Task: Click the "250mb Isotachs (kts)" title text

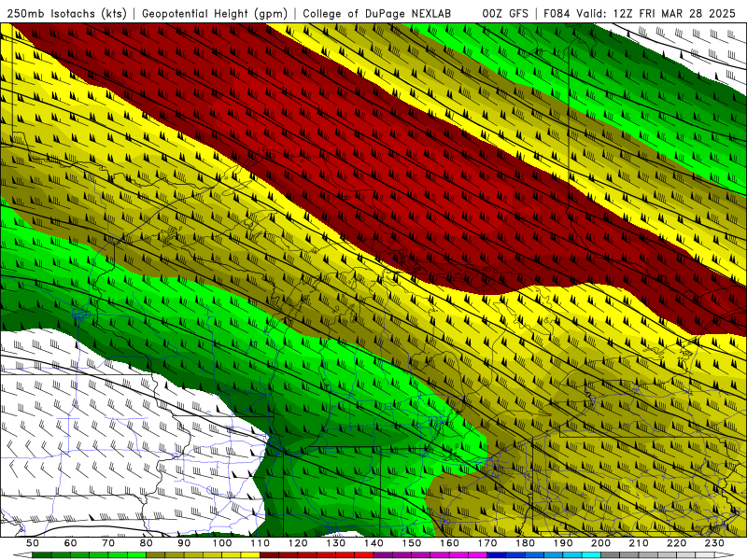Action: click(x=66, y=14)
